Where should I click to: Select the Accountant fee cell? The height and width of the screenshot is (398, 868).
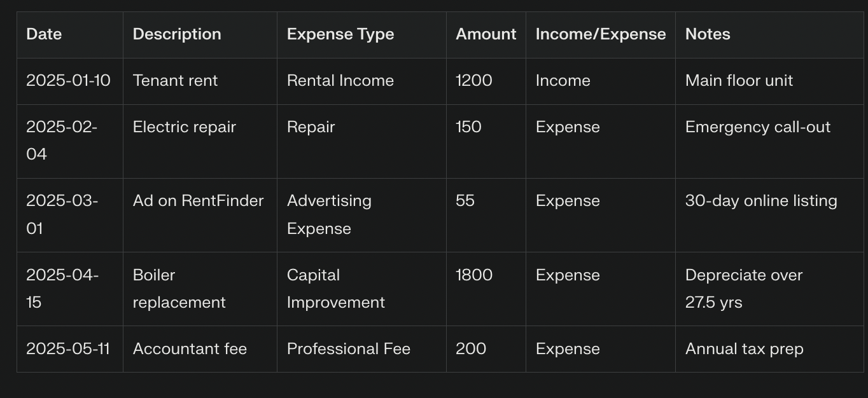(200, 349)
